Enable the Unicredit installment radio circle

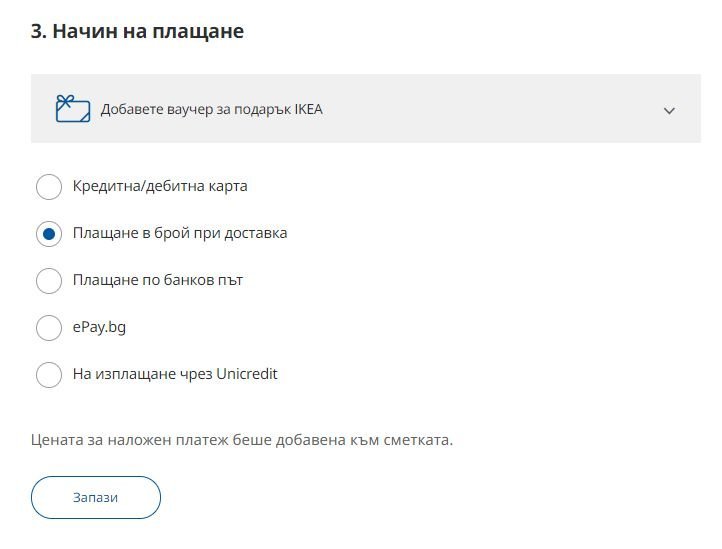click(49, 375)
